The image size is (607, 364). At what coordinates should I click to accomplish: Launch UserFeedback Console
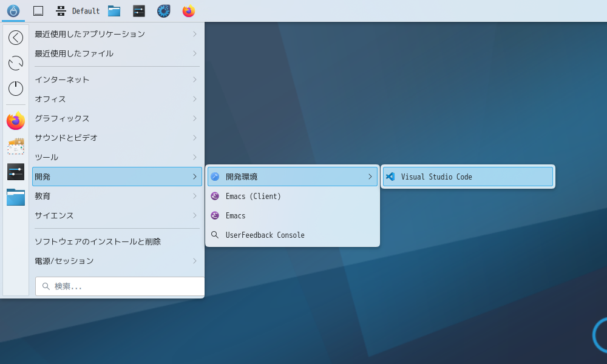293,235
